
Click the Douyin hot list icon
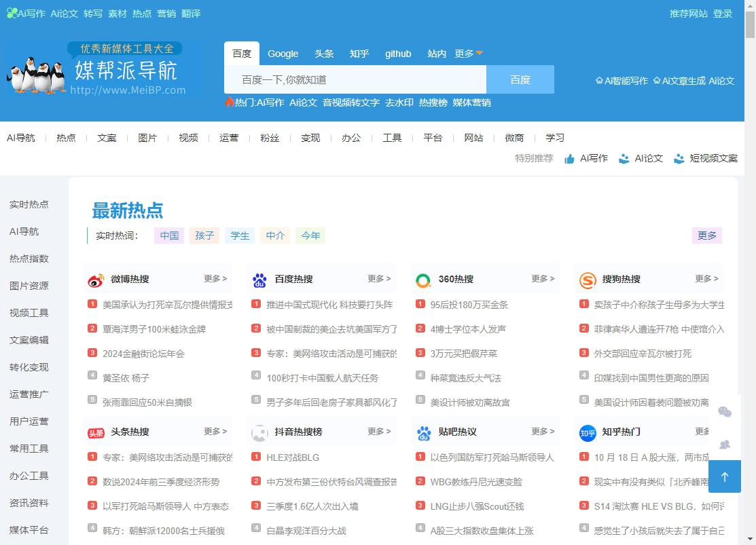[x=259, y=433]
